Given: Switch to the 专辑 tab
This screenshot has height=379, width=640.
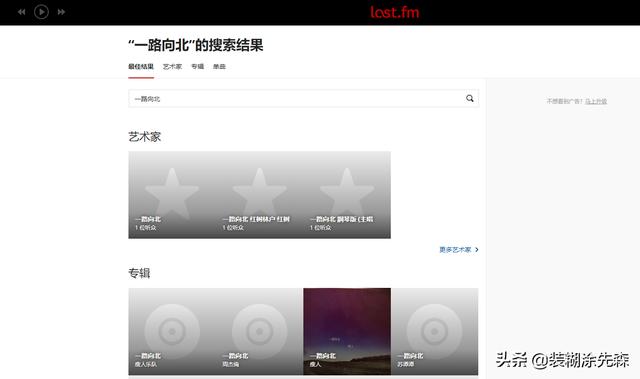Looking at the screenshot, I should point(198,66).
